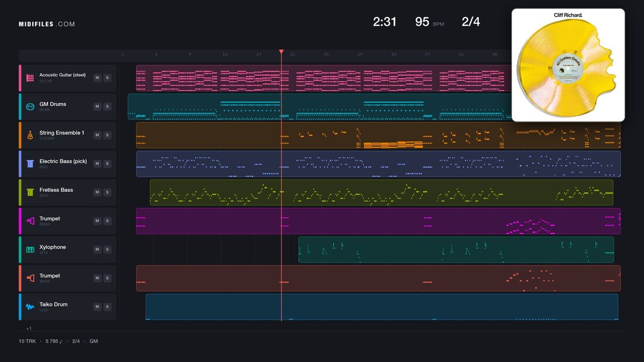
Task: Solo the orange-red Trumpet track
Action: [x=107, y=278]
